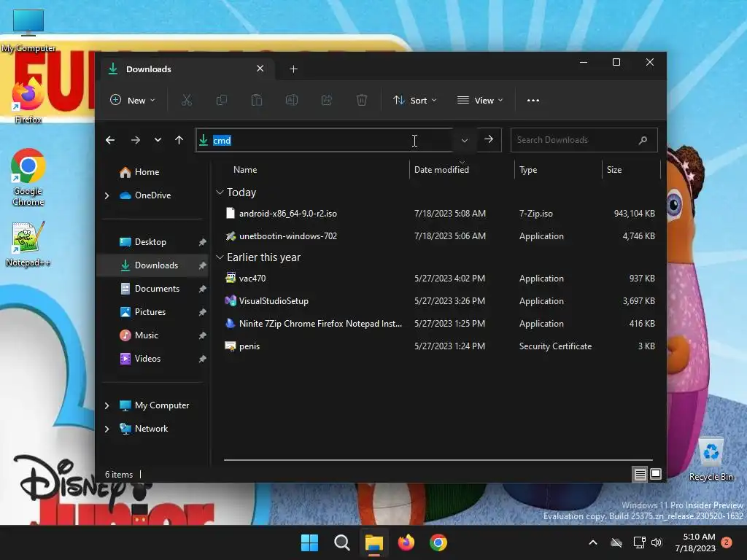This screenshot has height=560, width=747.
Task: Select the Recycle Bin desktop icon
Action: pyautogui.click(x=711, y=459)
